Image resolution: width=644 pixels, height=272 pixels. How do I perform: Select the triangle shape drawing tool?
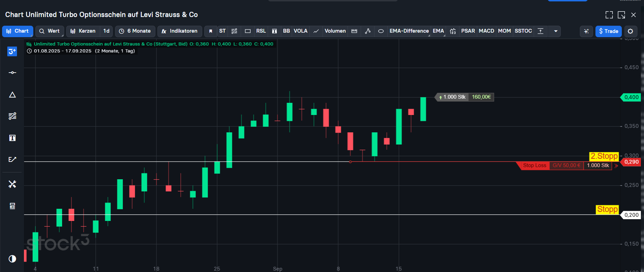point(12,95)
